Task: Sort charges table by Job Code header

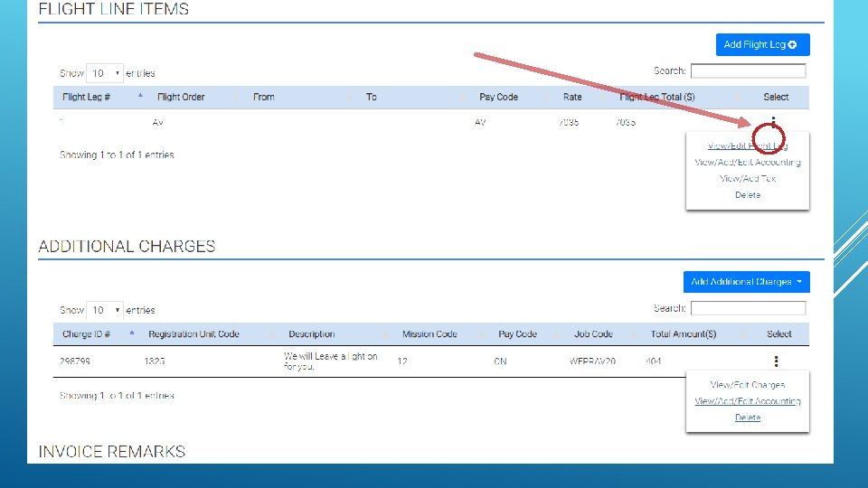Action: click(x=593, y=334)
